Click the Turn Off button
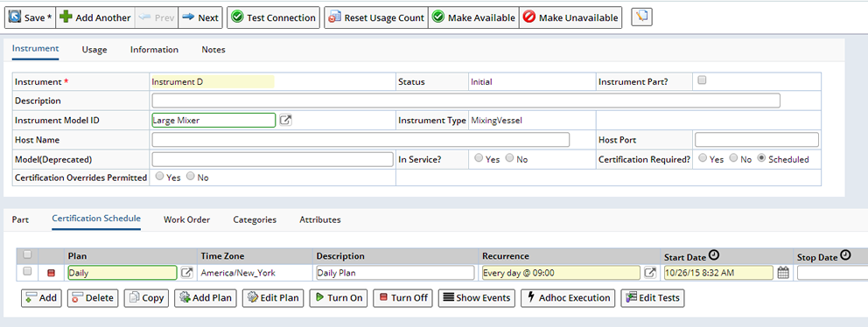This screenshot has width=868, height=327. click(403, 297)
